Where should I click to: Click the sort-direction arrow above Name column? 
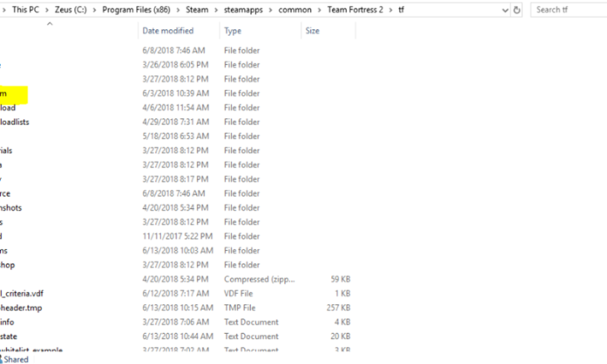pos(49,24)
